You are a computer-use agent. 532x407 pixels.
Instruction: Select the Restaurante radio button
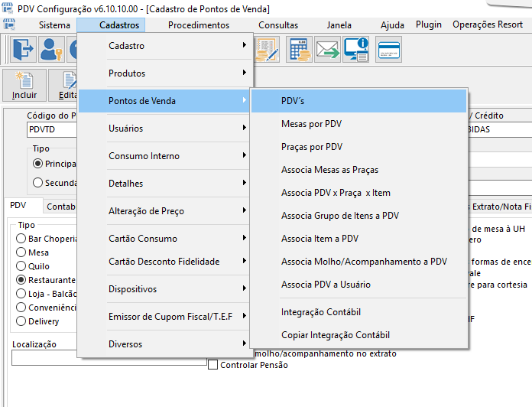pos(21,280)
